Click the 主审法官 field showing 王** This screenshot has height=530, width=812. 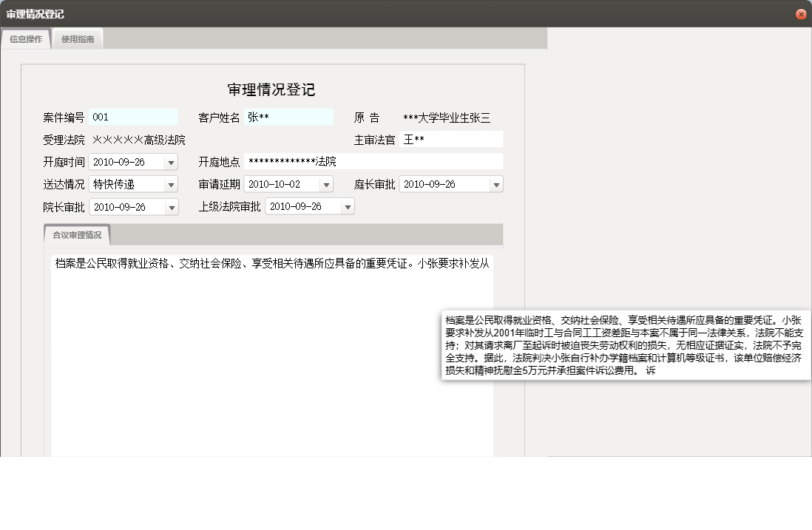click(x=451, y=139)
